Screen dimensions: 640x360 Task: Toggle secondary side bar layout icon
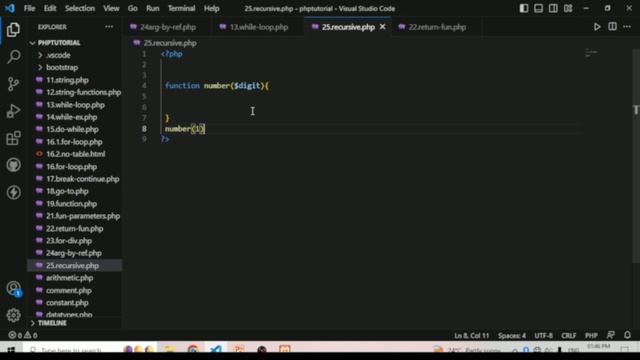(553, 9)
